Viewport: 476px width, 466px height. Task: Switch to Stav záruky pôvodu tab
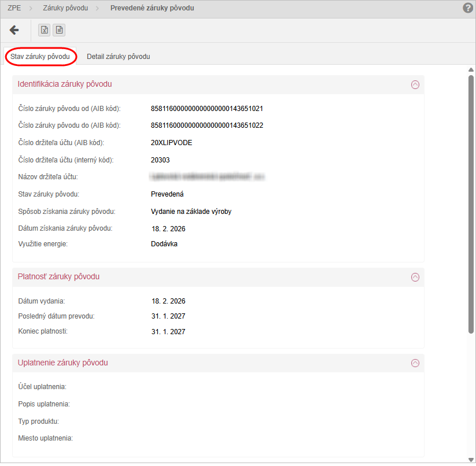(x=40, y=57)
